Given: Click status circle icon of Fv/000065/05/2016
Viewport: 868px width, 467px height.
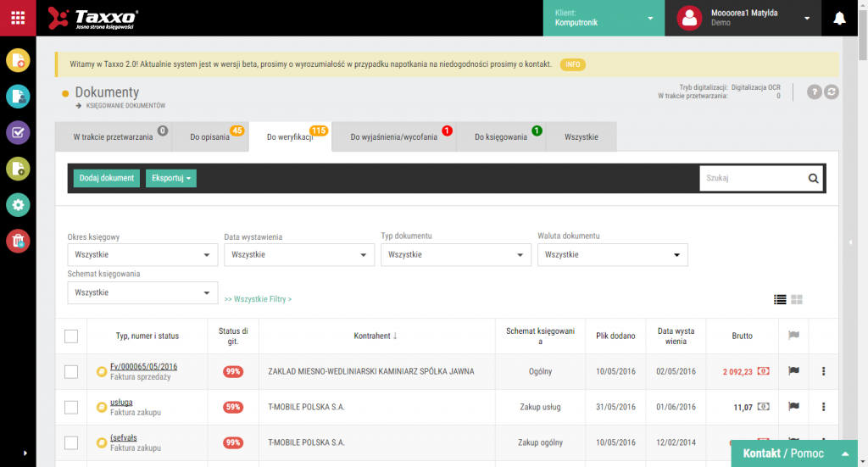Looking at the screenshot, I should 102,372.
